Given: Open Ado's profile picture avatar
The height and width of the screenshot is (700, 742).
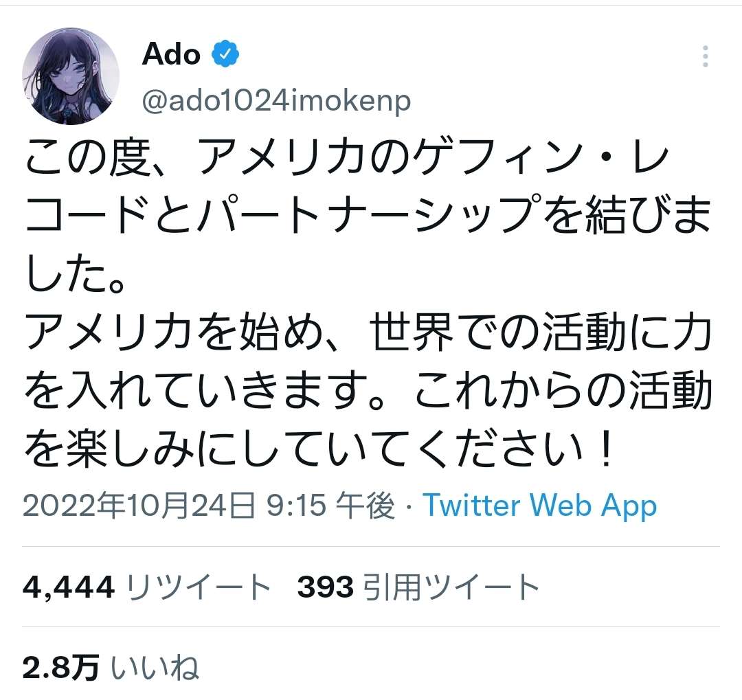Looking at the screenshot, I should 71,76.
